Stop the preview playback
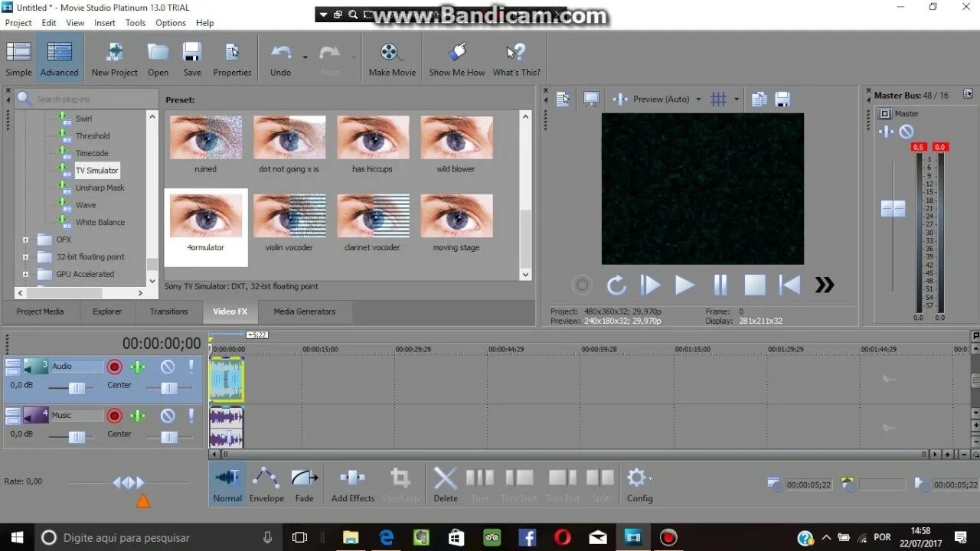Viewport: 980px width, 551px height. tap(755, 285)
